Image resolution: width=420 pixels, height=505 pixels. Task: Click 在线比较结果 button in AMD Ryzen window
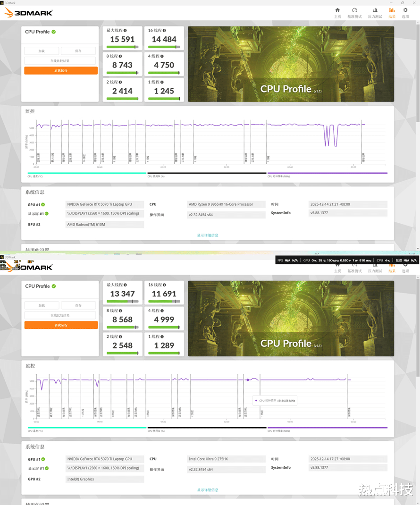coord(60,60)
